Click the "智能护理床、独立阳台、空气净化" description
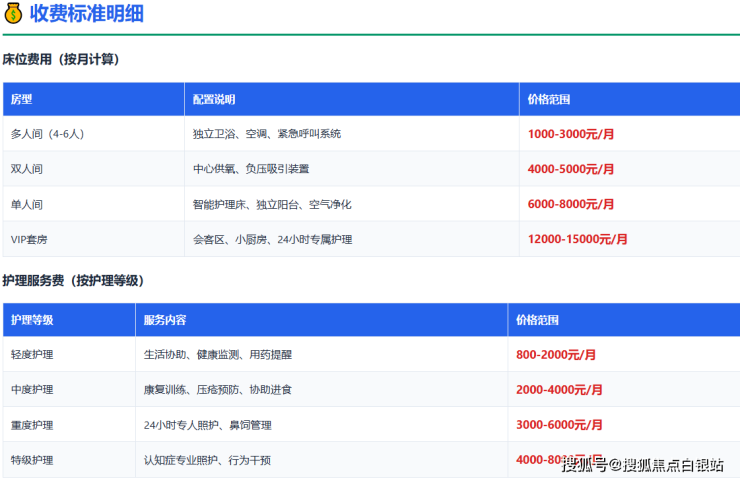The width and height of the screenshot is (740, 481). 272,204
